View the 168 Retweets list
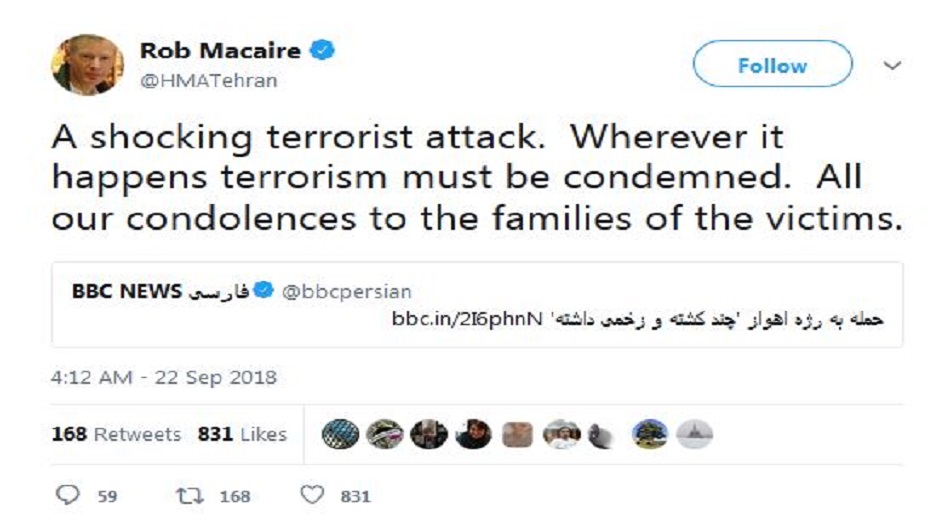This screenshot has height=525, width=945. [116, 434]
